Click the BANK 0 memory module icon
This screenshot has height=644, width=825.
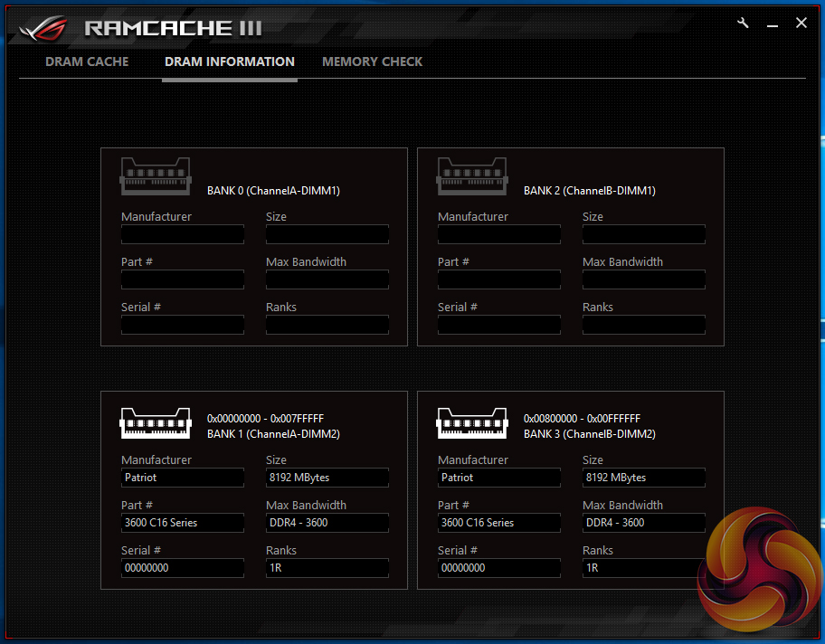coord(156,176)
